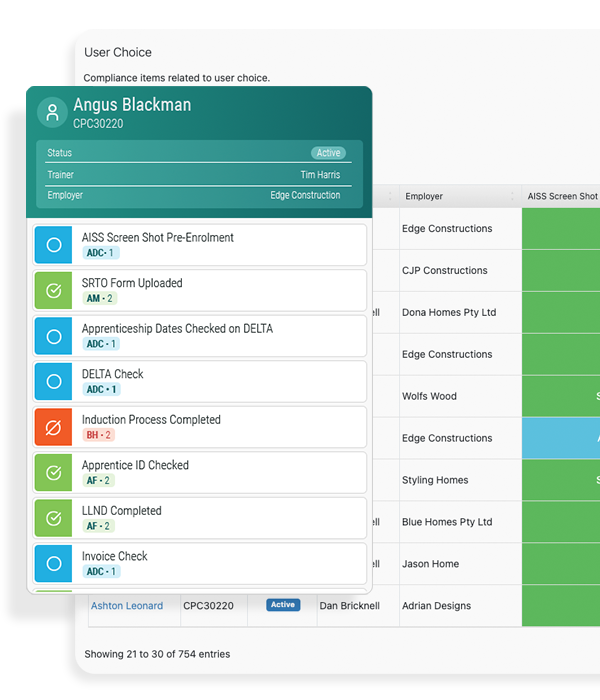The height and width of the screenshot is (700, 600).
Task: Open the Ashton Leonard student link
Action: [127, 606]
